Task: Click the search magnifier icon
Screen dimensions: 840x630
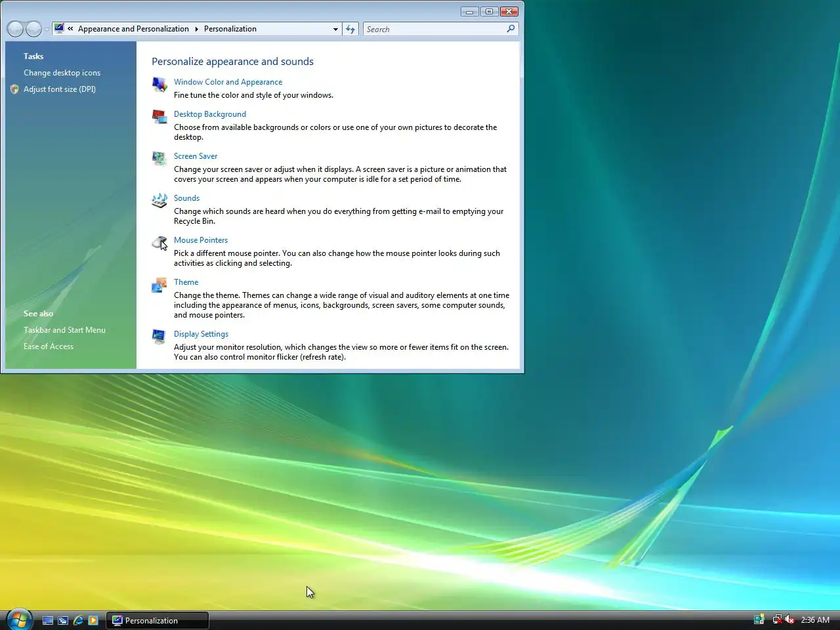Action: click(511, 29)
